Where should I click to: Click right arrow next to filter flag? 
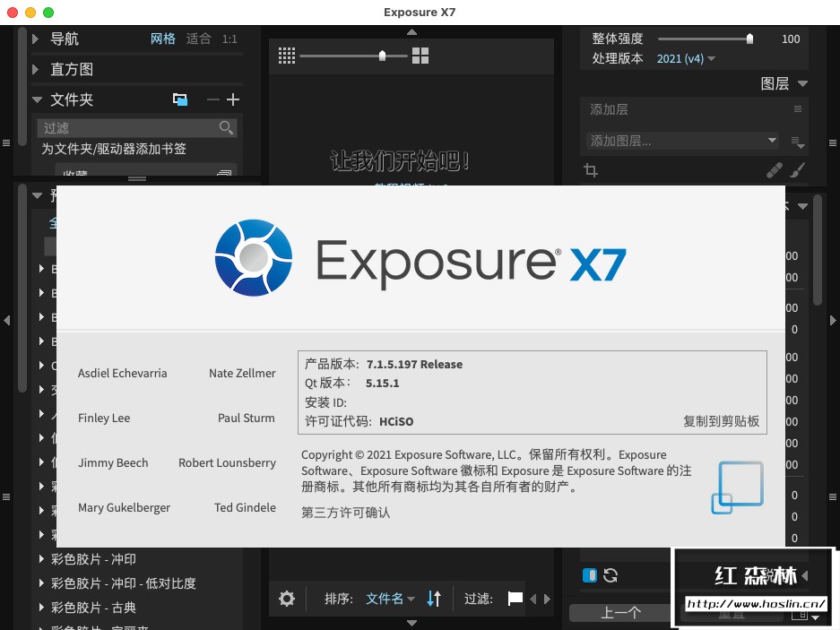547,599
